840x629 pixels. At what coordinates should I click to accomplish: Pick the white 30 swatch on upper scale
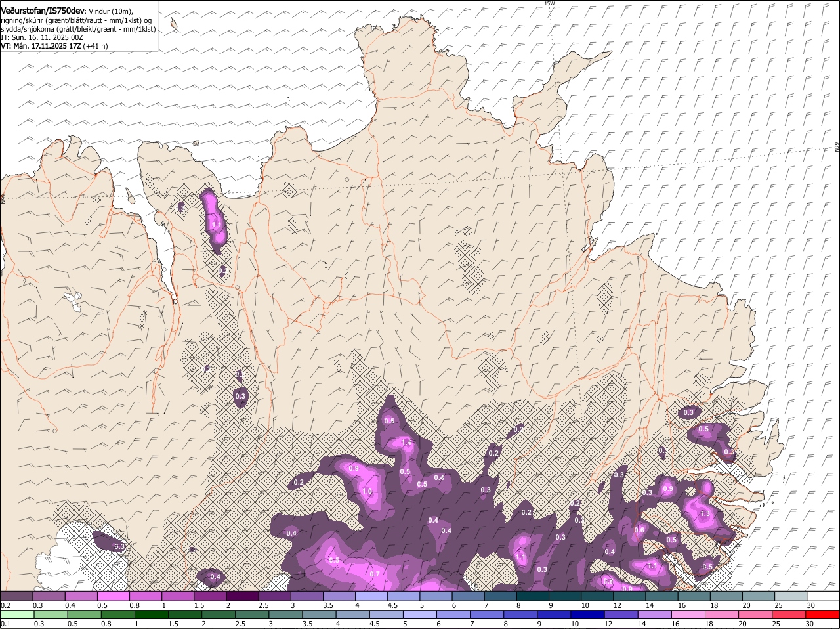(823, 596)
